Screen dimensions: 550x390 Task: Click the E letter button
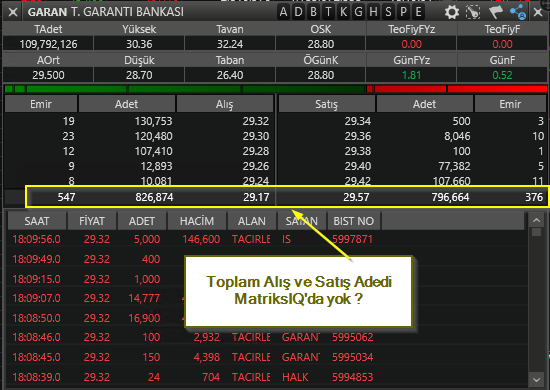click(x=418, y=12)
